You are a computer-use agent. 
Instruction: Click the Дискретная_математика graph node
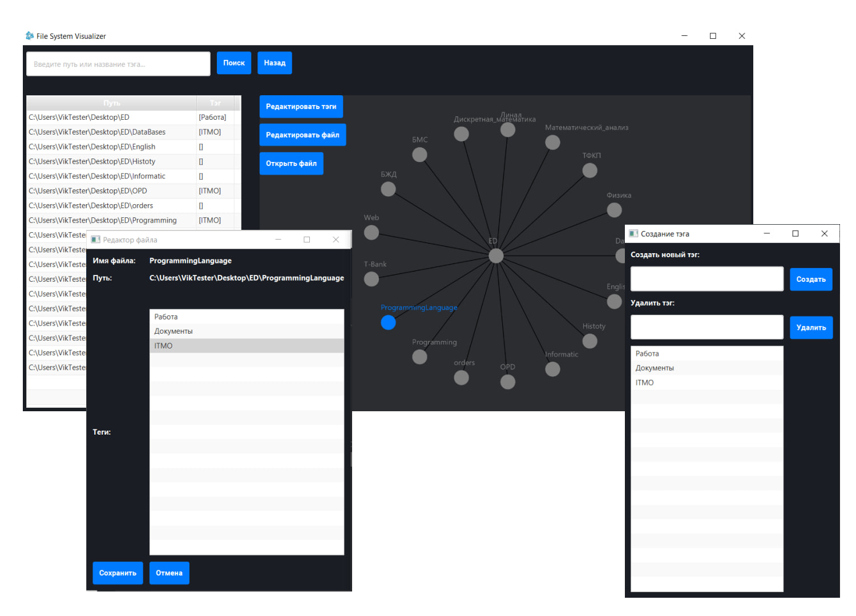click(x=461, y=133)
